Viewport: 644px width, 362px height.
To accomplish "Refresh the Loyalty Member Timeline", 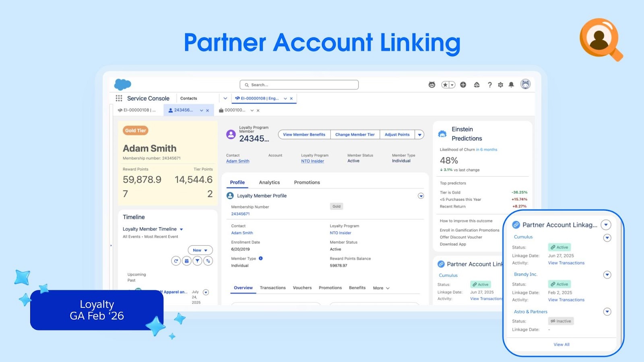I will click(176, 261).
